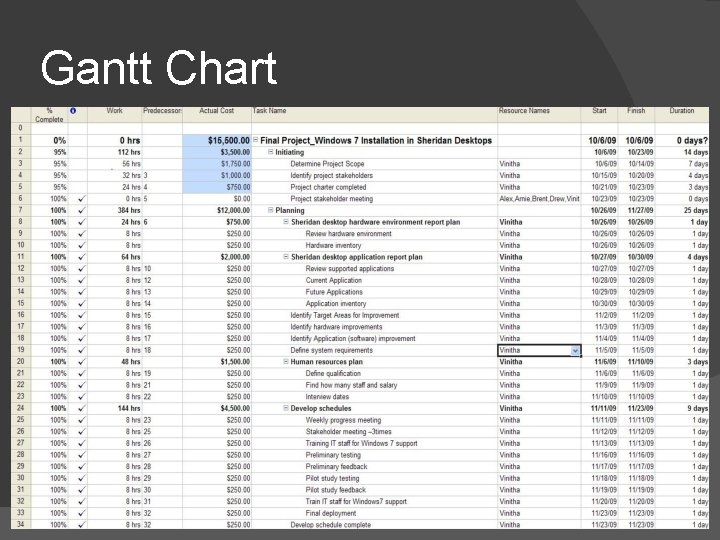The height and width of the screenshot is (540, 720).
Task: Click the 25 days duration cell
Action: coord(681,210)
